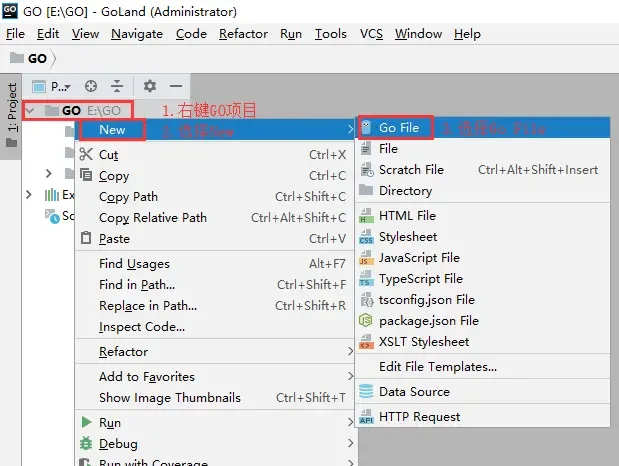This screenshot has height=466, width=619.
Task: Open the Edit menu
Action: [48, 34]
